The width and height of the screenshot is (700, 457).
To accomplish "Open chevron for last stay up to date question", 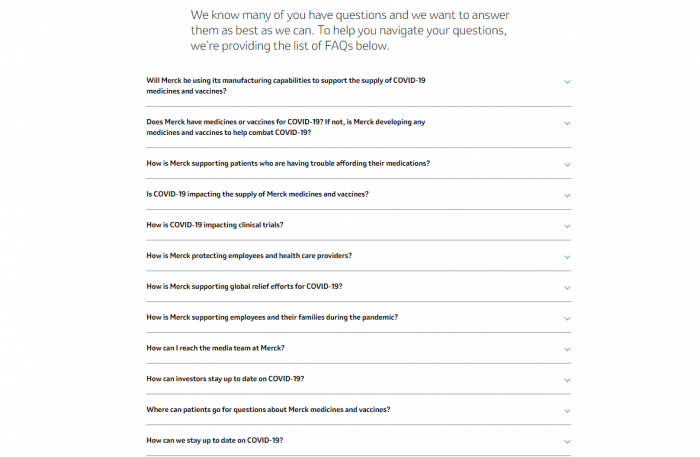I will pos(567,441).
